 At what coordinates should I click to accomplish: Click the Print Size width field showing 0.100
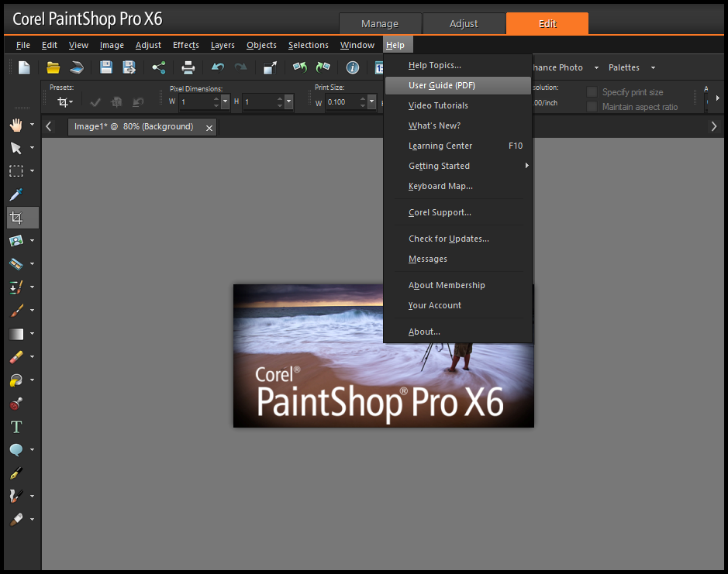point(342,101)
